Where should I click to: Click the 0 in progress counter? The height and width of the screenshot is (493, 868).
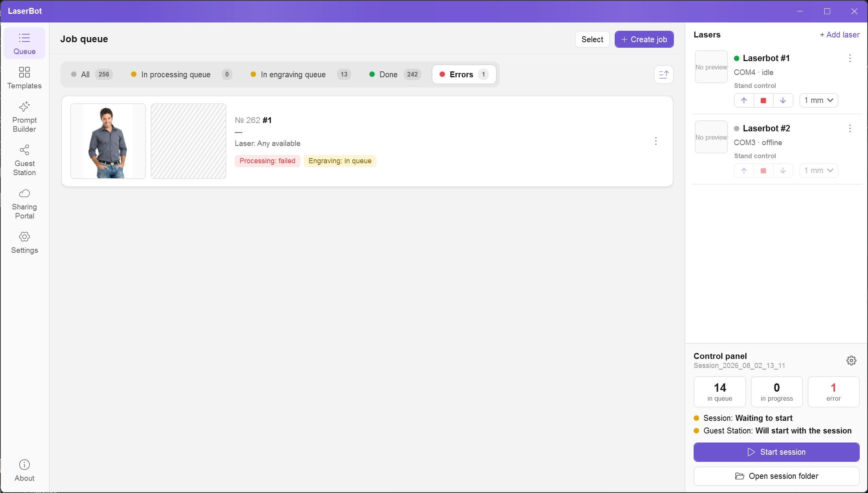click(776, 392)
